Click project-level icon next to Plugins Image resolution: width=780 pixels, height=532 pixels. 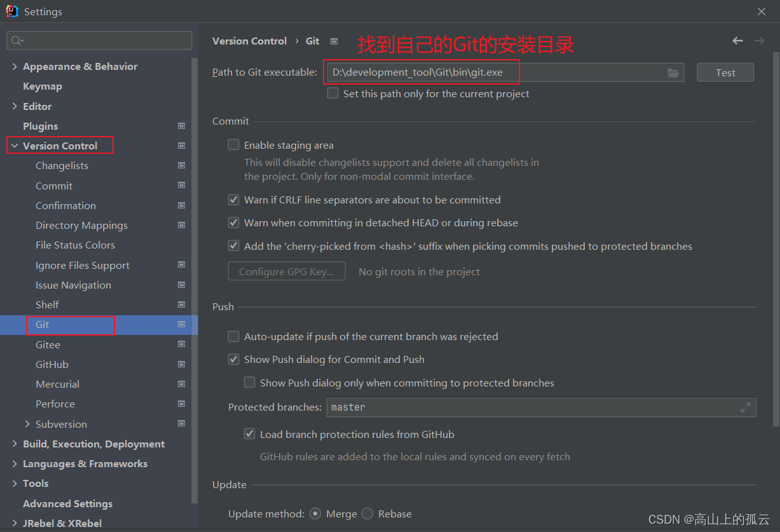[182, 126]
